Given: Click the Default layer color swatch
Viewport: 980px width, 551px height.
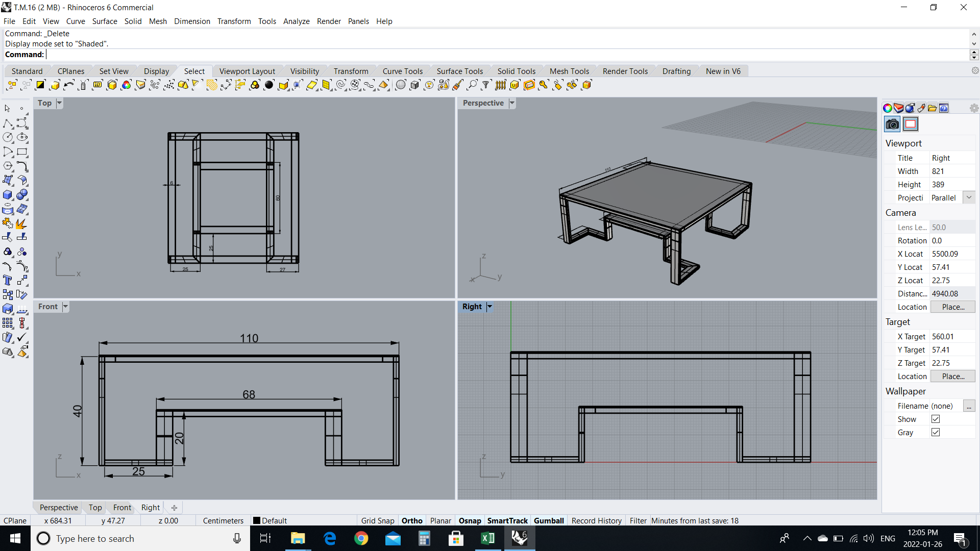Looking at the screenshot, I should (x=257, y=520).
